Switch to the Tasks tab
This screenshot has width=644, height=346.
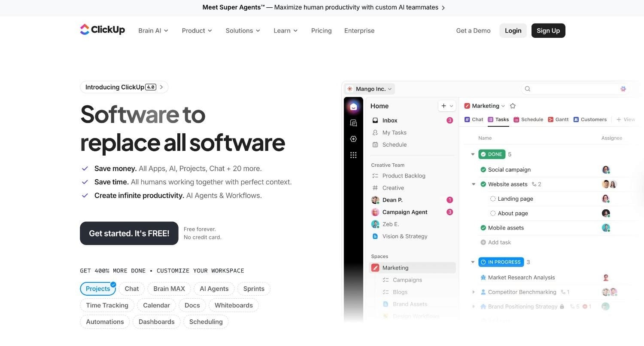[x=498, y=119]
